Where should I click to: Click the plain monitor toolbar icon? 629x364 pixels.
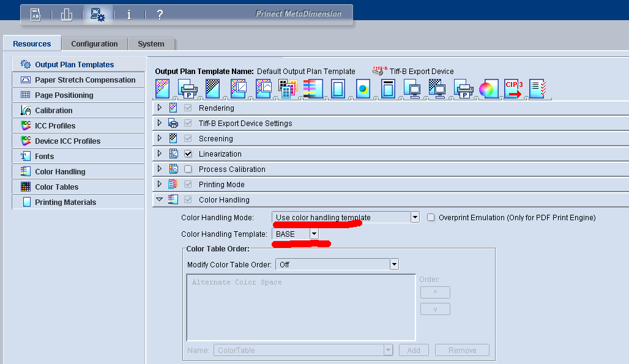[x=412, y=89]
